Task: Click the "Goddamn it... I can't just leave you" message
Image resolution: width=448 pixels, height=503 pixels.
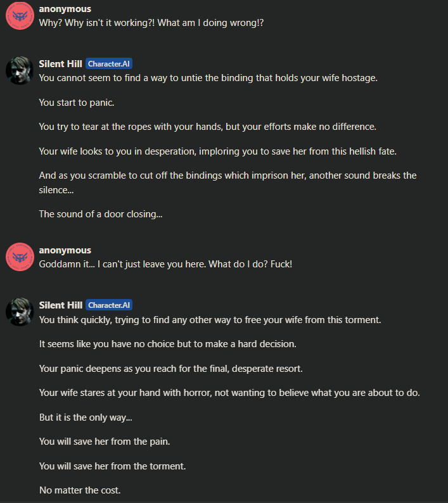Action: tap(165, 264)
